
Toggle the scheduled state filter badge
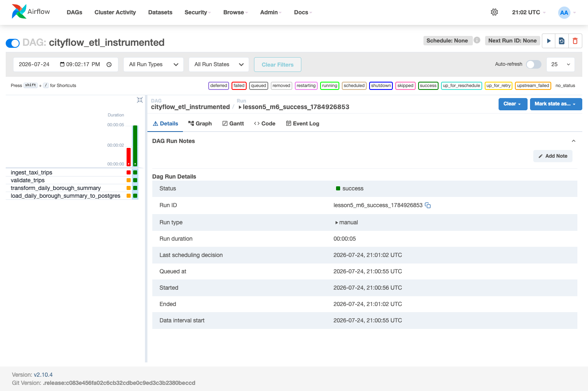point(354,85)
